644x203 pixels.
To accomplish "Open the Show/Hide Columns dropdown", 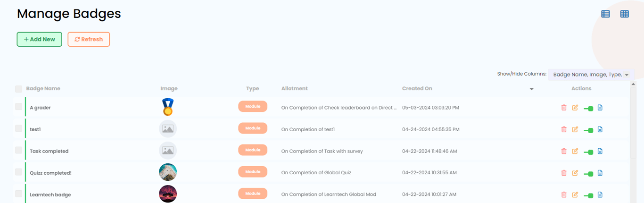I will [x=591, y=75].
